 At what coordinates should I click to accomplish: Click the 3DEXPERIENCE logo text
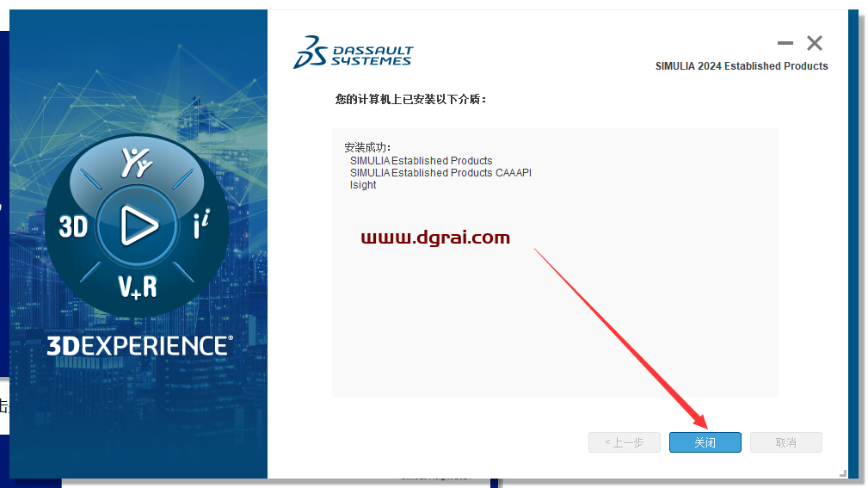click(x=139, y=346)
